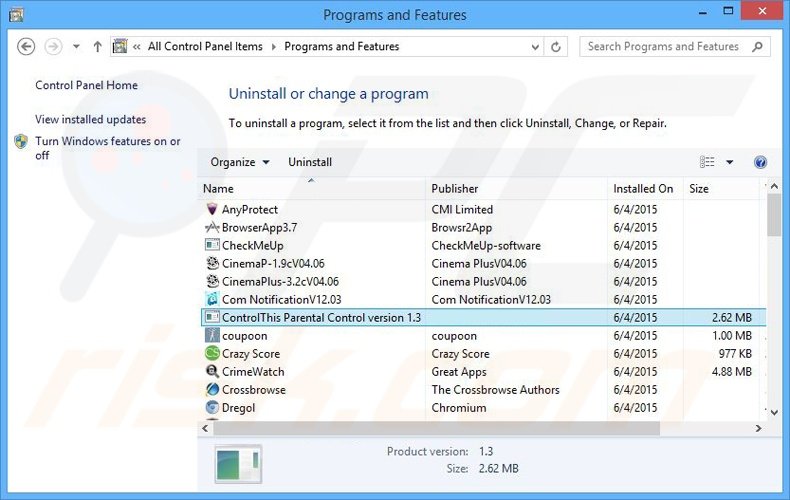Click the vertical scrollbar down arrow

tap(774, 412)
